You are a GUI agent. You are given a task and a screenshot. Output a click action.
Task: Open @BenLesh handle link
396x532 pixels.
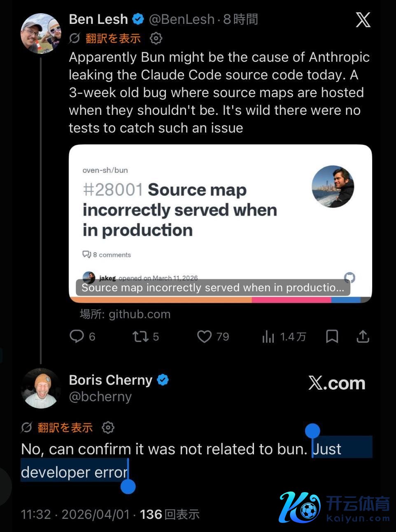coord(182,19)
